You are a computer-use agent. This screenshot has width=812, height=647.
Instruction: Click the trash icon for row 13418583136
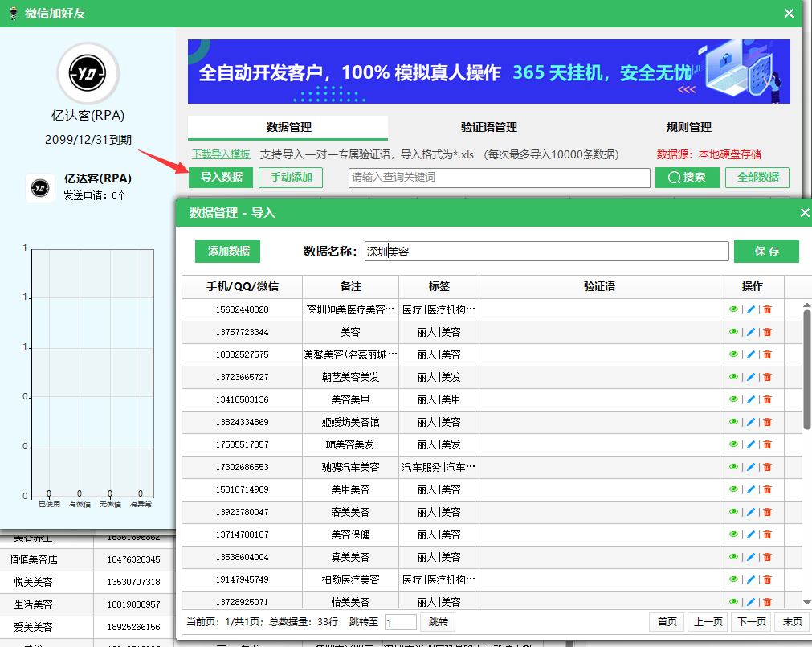pyautogui.click(x=768, y=399)
